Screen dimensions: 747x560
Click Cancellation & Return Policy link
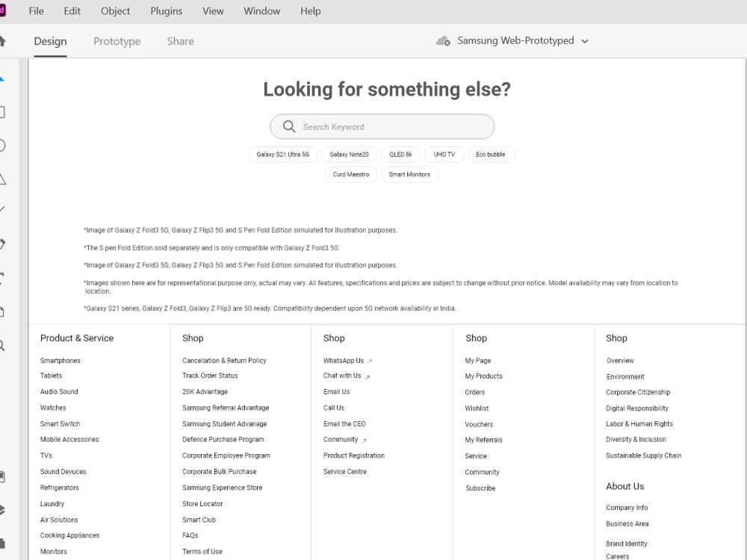click(x=224, y=361)
